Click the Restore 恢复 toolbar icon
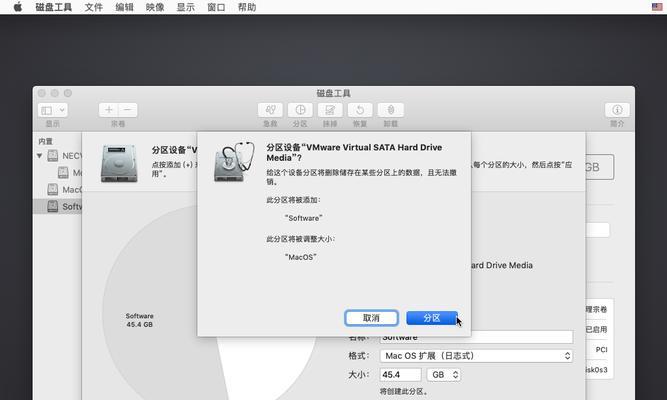667x400 pixels. coord(360,110)
